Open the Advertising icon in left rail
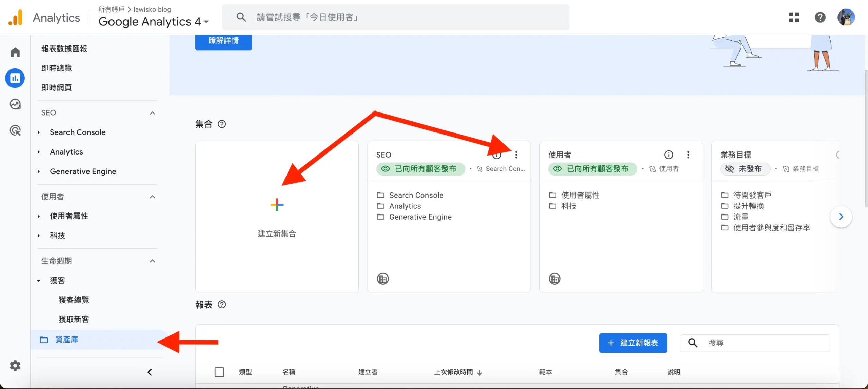868x389 pixels. pyautogui.click(x=15, y=130)
